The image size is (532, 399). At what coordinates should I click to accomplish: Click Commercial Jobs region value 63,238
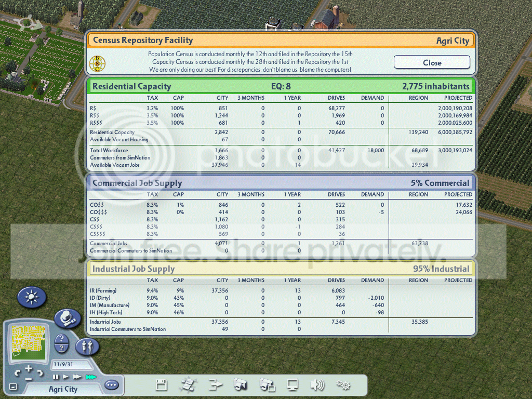tap(420, 244)
